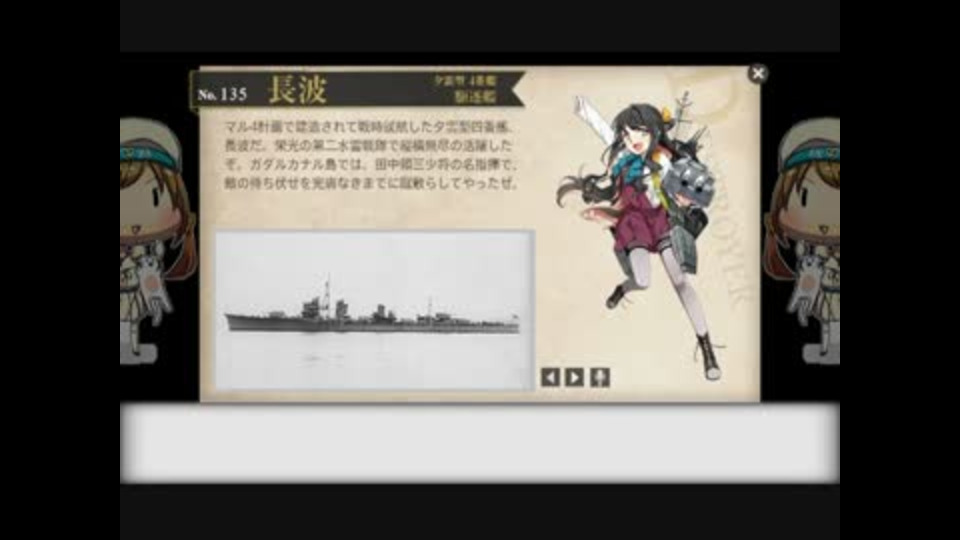Select the chibi character on the right
Image resolution: width=960 pixels, height=540 pixels.
click(x=801, y=241)
